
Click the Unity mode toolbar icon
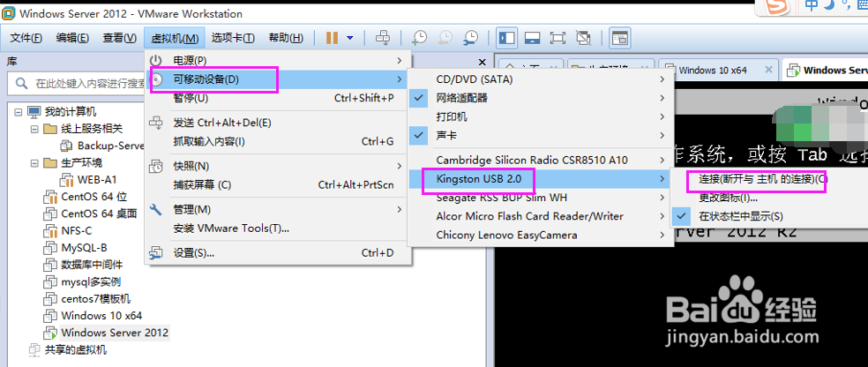pos(583,38)
